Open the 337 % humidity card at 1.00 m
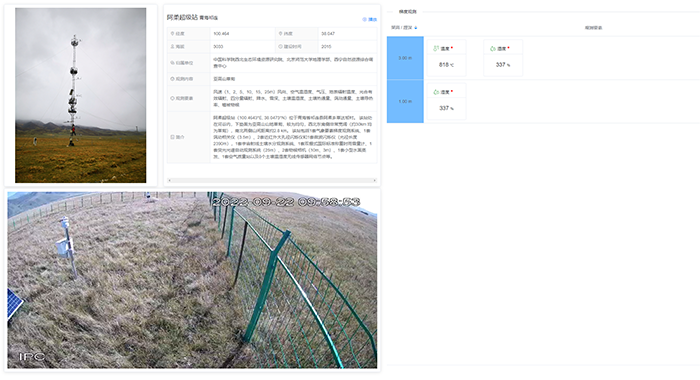Screen dimensions: 700x380 click(x=446, y=101)
